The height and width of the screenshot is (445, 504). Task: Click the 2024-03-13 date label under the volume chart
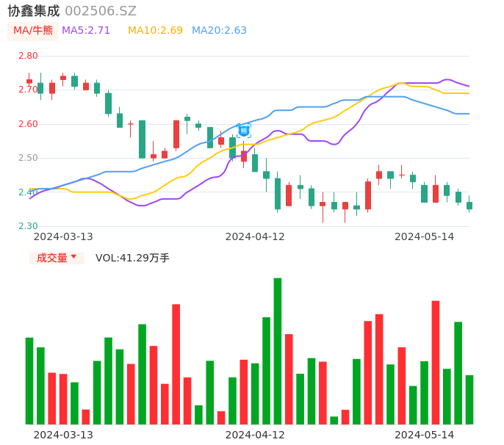[63, 435]
